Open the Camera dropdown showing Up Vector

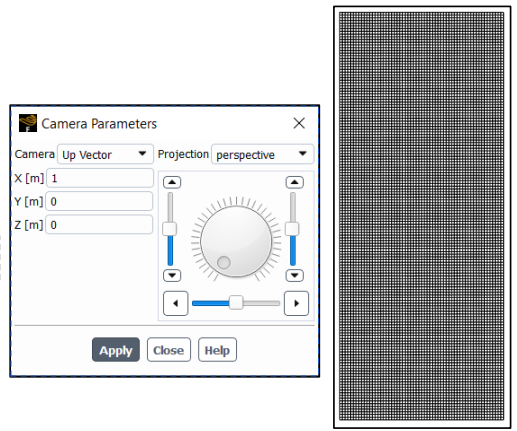105,154
